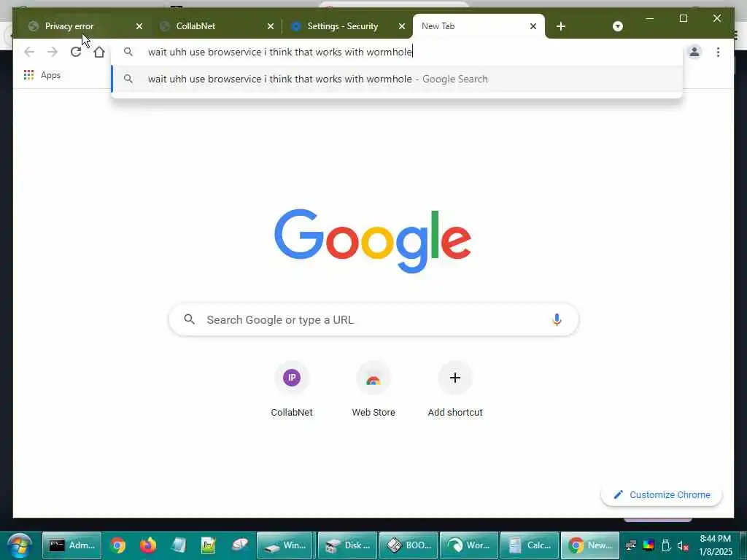Open the Web Store shortcut
This screenshot has width=747, height=560.
373,389
